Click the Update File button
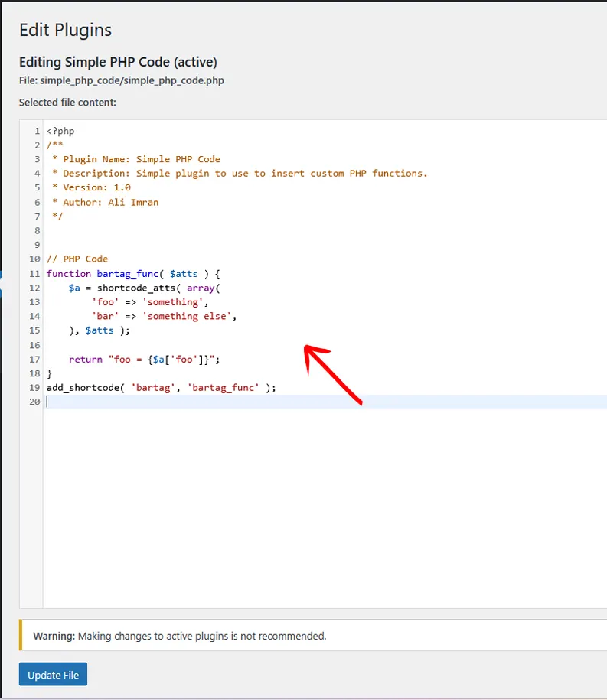The height and width of the screenshot is (700, 607). 53,675
